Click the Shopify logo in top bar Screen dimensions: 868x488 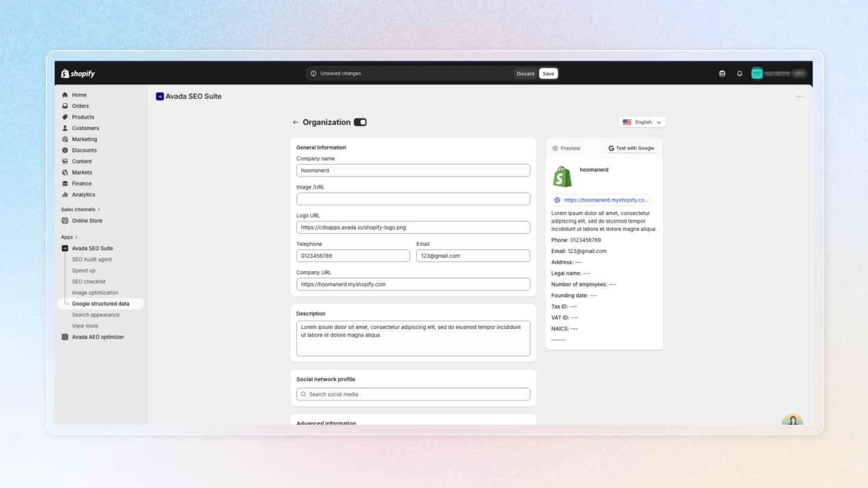click(x=78, y=74)
